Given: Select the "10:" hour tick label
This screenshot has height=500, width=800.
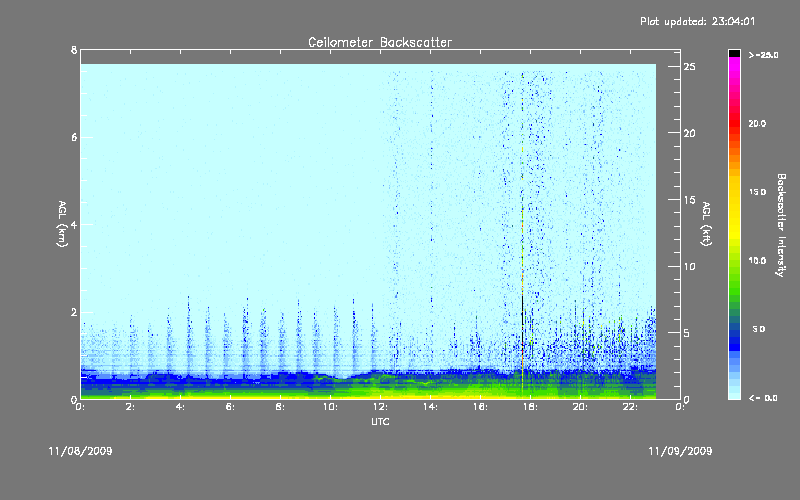Looking at the screenshot, I should tap(331, 407).
